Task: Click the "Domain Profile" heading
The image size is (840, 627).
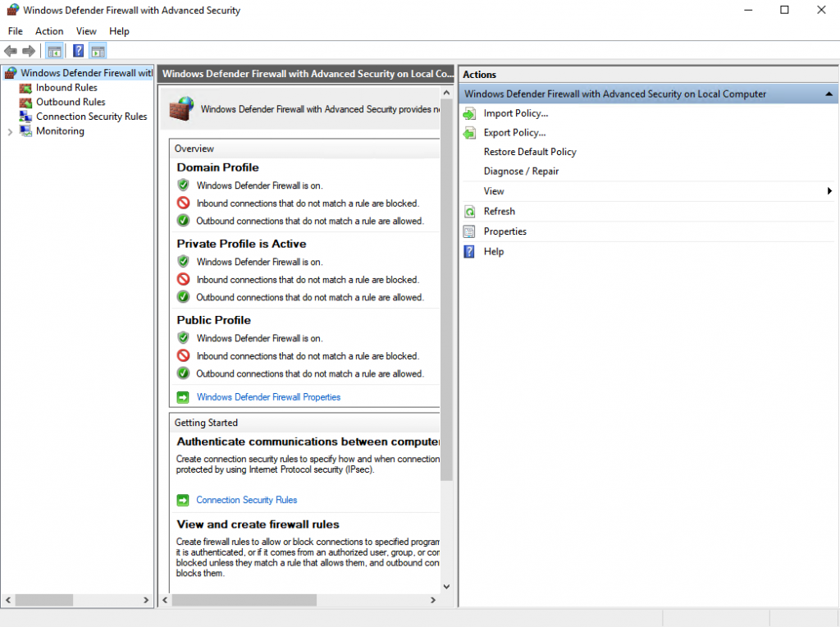Action: 218,167
